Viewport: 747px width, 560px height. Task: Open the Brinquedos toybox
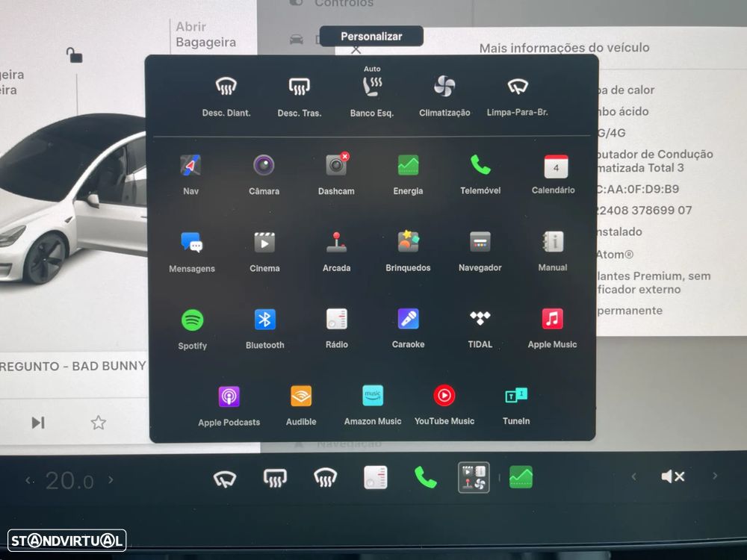(x=409, y=251)
